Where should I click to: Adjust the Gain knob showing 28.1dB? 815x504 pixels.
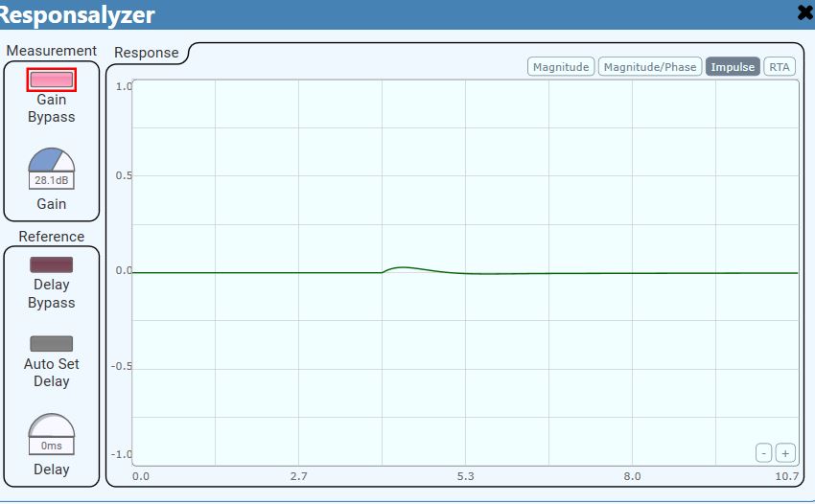(52, 160)
